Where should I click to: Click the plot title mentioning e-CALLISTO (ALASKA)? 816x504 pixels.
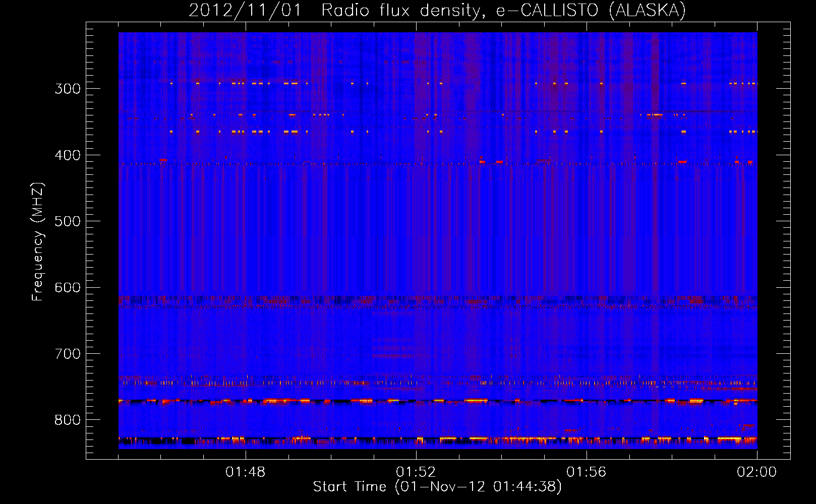click(x=437, y=10)
